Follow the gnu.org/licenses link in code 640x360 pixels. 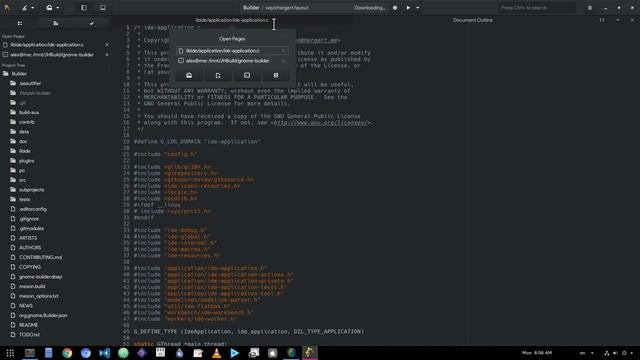pyautogui.click(x=321, y=122)
